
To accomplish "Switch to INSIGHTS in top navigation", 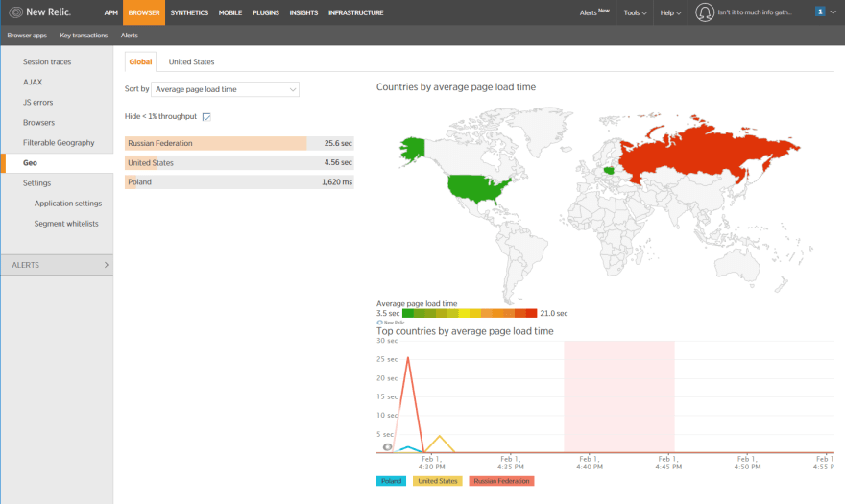I will pos(303,12).
